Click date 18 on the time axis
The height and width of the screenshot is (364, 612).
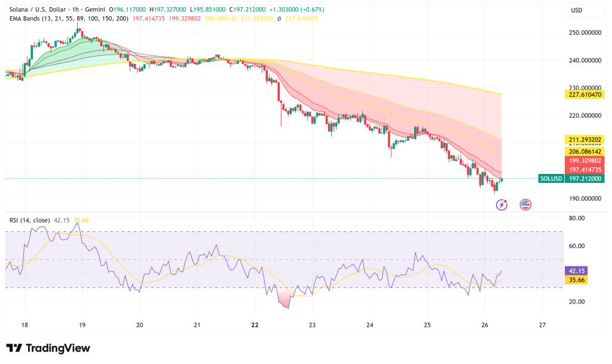pyautogui.click(x=25, y=325)
